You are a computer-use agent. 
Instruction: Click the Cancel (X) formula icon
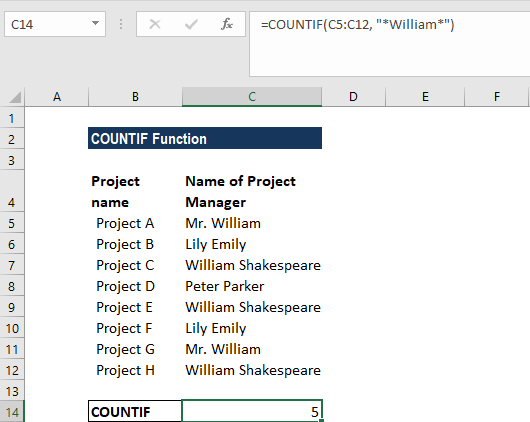pyautogui.click(x=155, y=24)
